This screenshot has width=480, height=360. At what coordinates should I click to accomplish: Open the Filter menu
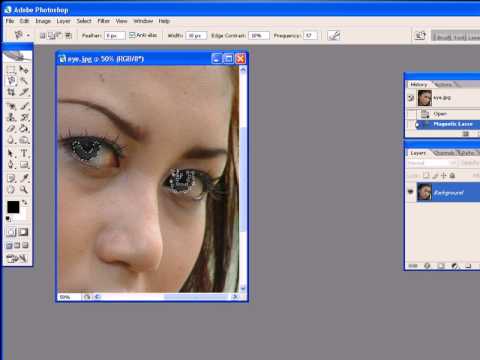103,21
